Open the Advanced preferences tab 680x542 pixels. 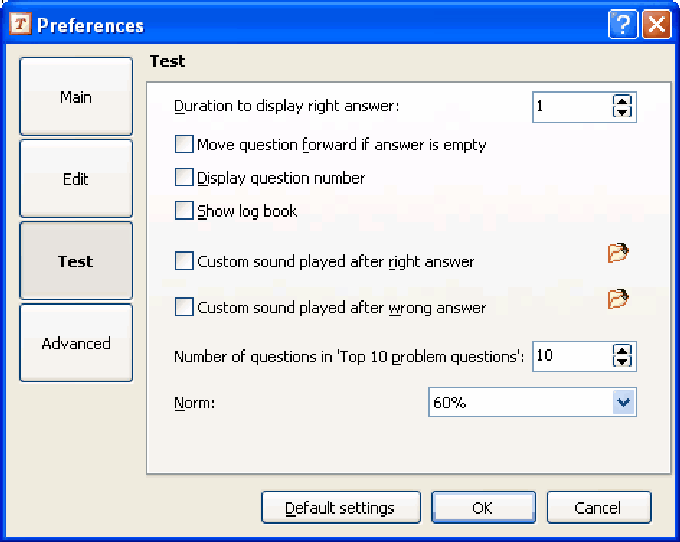(76, 343)
